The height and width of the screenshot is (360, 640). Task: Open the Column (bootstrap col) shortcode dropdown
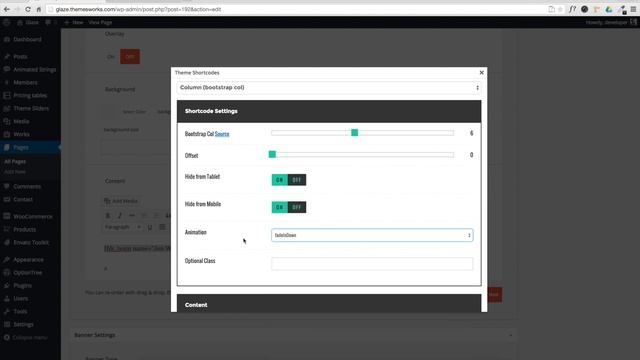tap(329, 87)
